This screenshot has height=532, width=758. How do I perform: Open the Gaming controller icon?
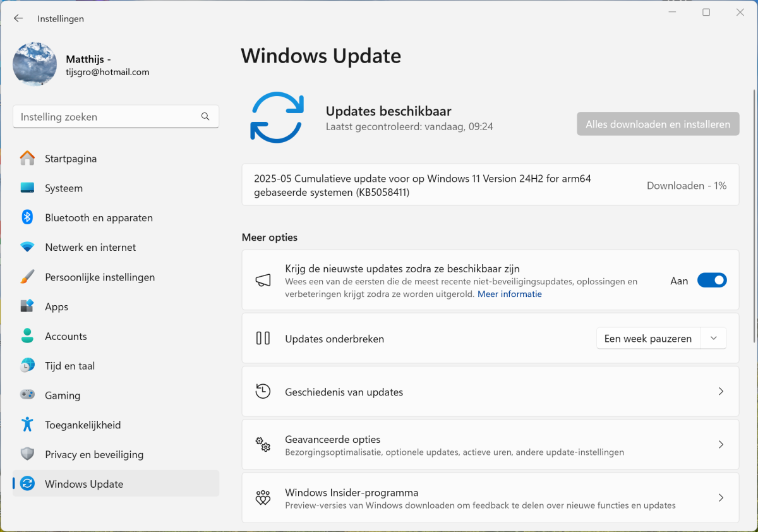pyautogui.click(x=27, y=395)
